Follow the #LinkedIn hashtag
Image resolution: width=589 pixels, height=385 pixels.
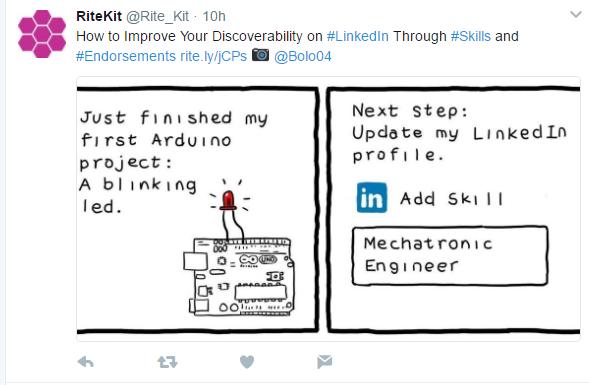coord(358,36)
